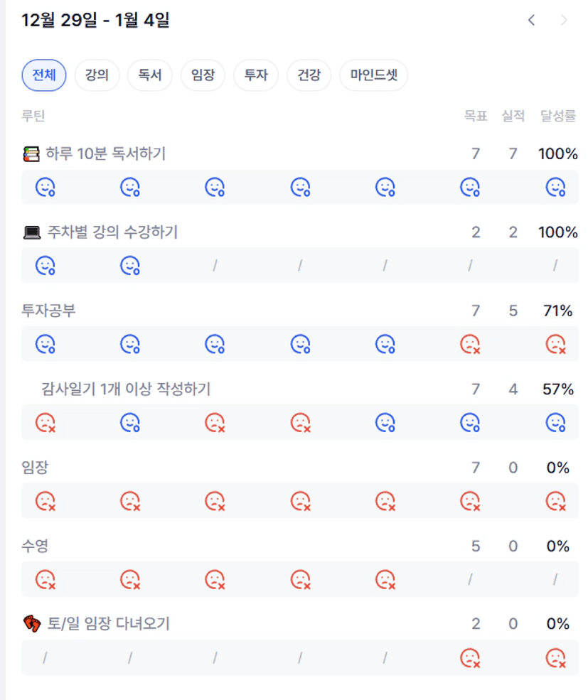Go to previous week with left chevron
Image resolution: width=588 pixels, height=700 pixels.
pos(531,21)
